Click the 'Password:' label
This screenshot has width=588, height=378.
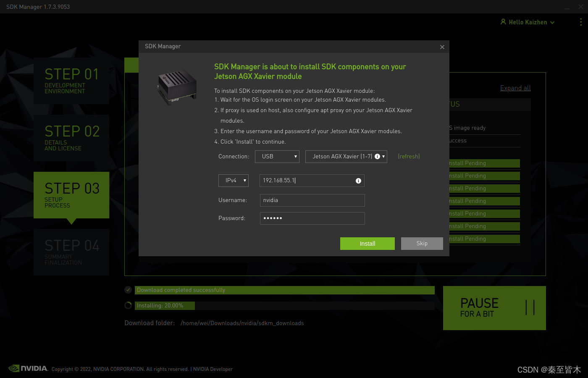tap(232, 218)
